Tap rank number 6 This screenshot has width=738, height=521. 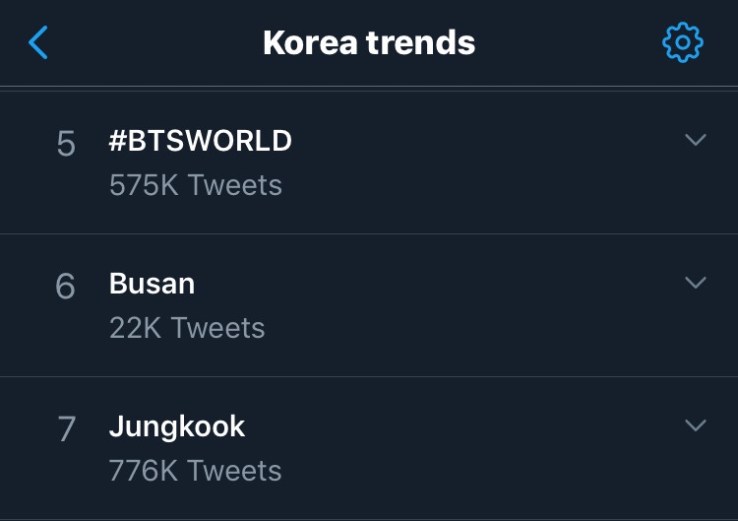(65, 287)
